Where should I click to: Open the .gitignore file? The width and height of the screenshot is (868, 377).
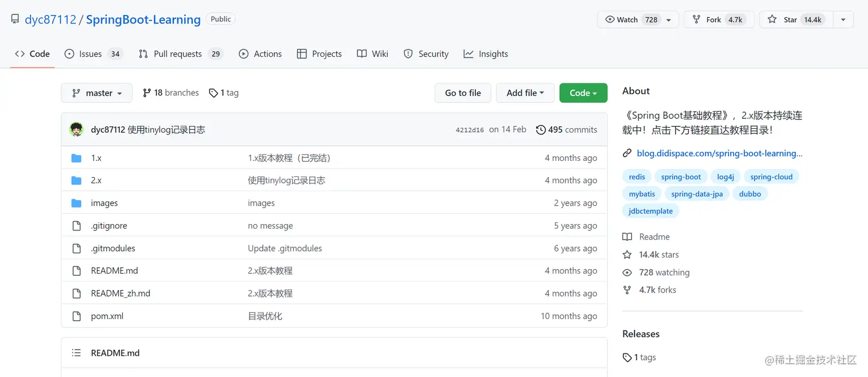(109, 226)
